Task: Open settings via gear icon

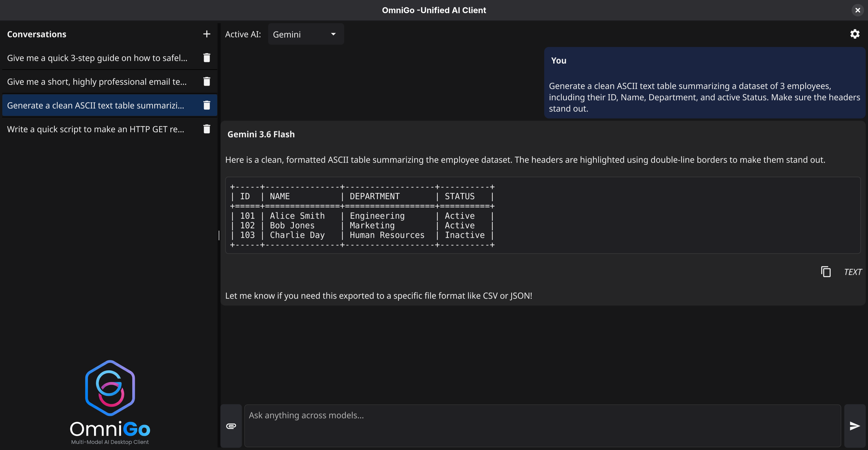Action: (854, 34)
